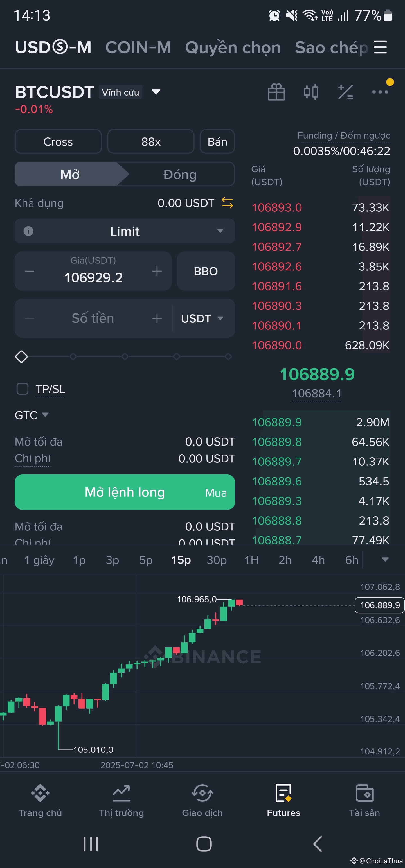Open the GTC time-in-force dropdown

pyautogui.click(x=32, y=415)
